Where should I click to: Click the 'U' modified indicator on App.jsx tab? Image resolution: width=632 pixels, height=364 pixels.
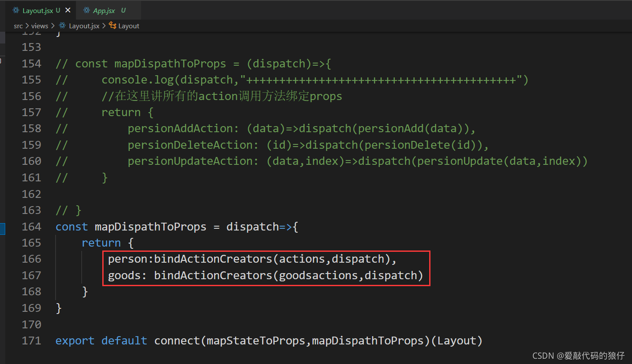coord(123,10)
